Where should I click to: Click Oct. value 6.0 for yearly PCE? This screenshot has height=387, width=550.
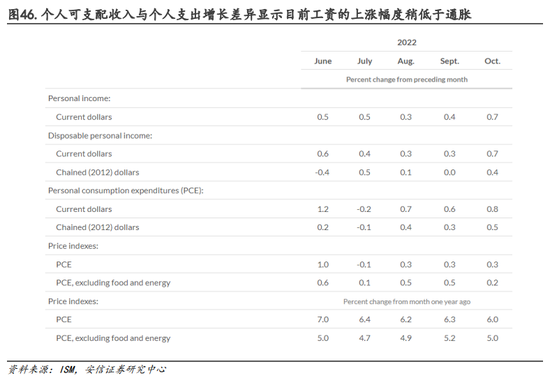click(492, 320)
